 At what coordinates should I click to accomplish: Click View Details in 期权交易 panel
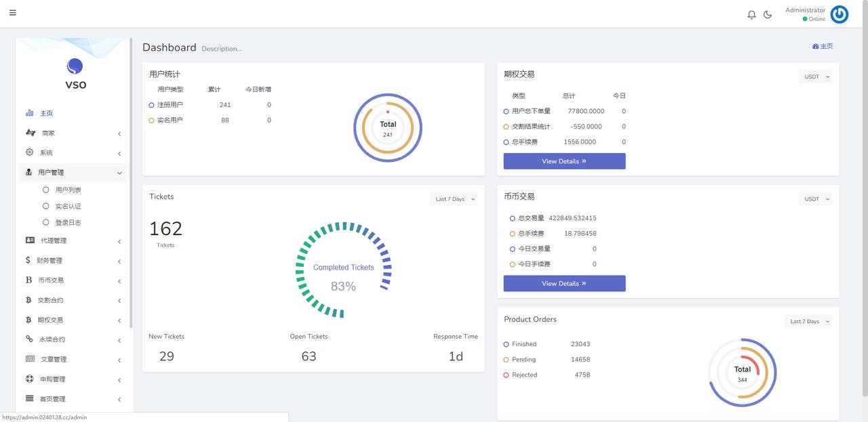(564, 161)
